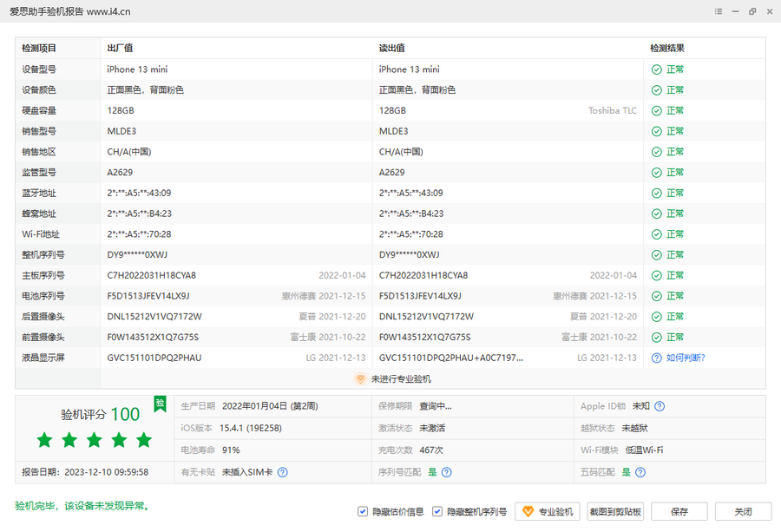This screenshot has height=532, width=781.
Task: Click the five green stars rating
Action: [x=94, y=440]
